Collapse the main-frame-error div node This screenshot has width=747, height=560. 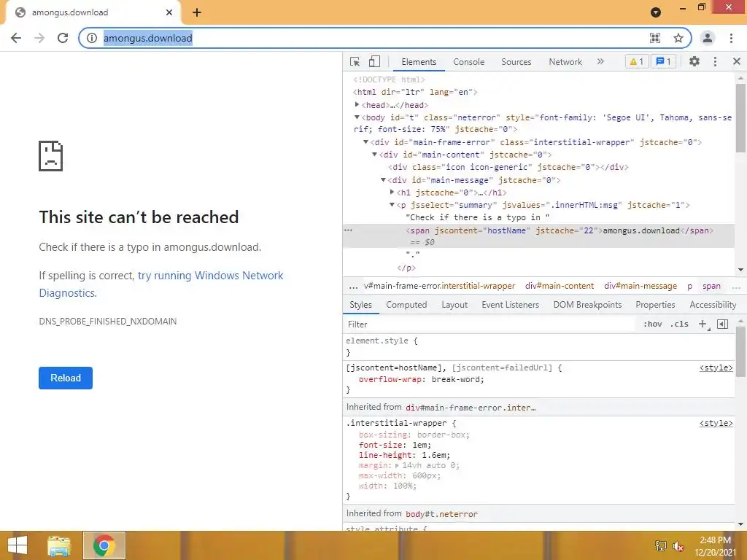click(366, 142)
